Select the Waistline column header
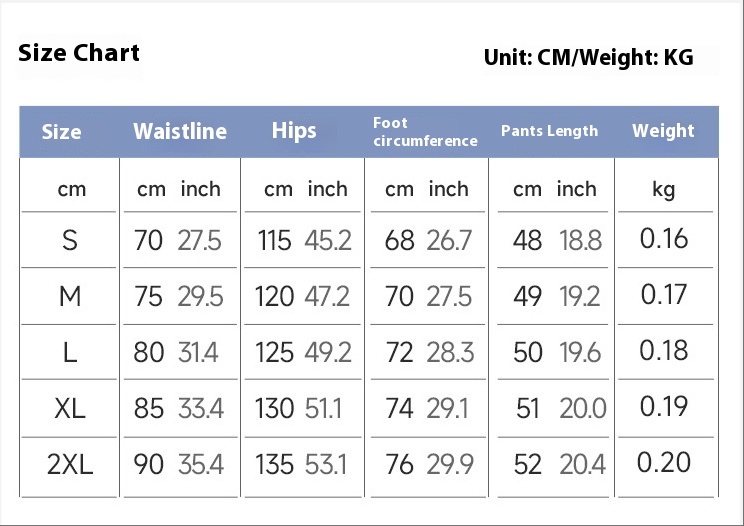The width and height of the screenshot is (744, 526). click(180, 131)
